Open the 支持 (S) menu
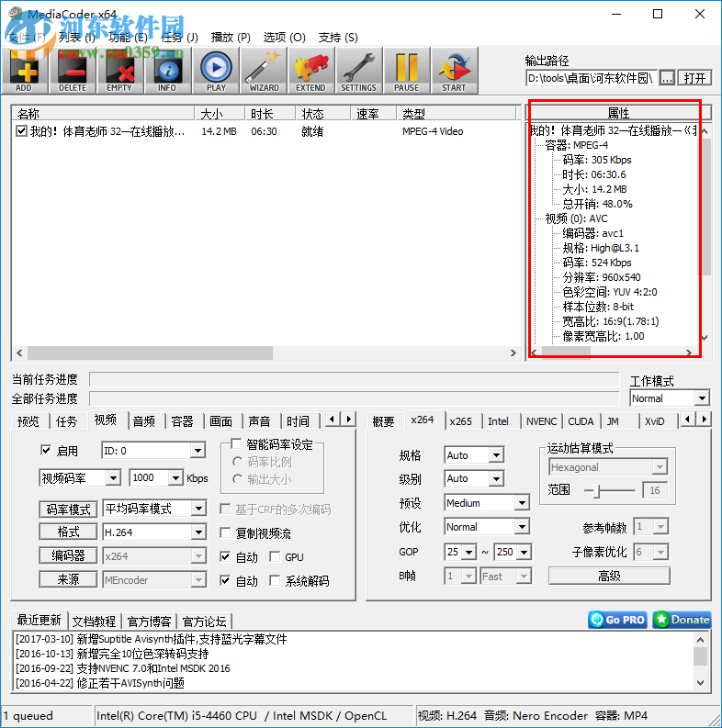This screenshot has width=722, height=728. [x=338, y=37]
